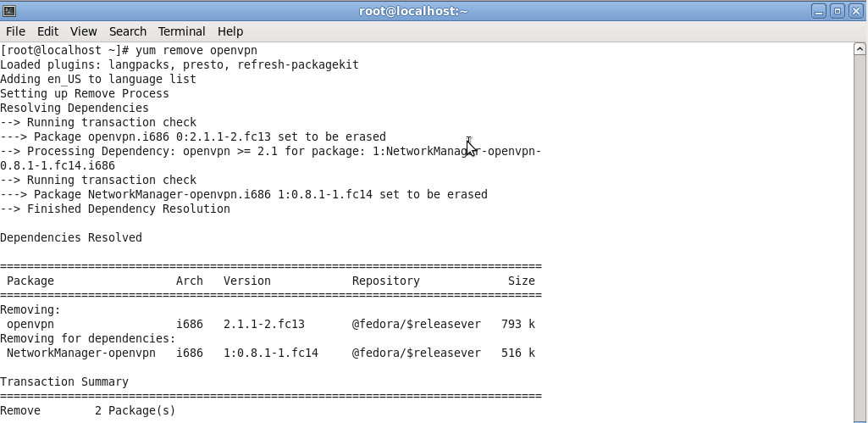Open the terminal window menu icon
This screenshot has width=868, height=423.
point(9,11)
